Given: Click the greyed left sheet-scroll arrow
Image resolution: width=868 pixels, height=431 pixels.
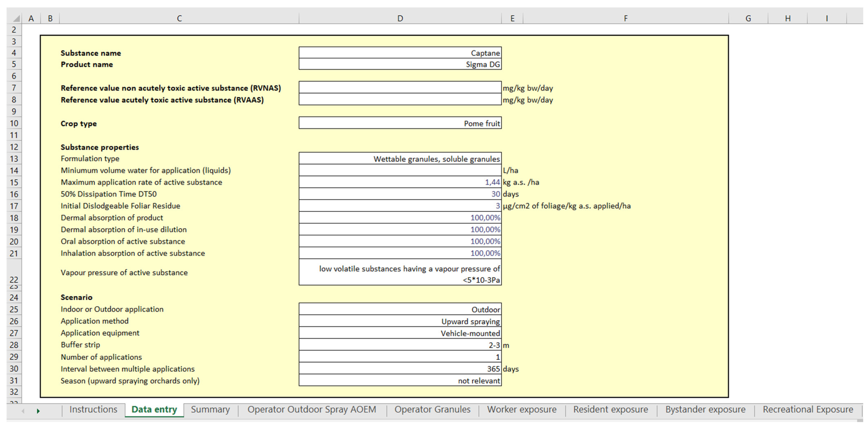Looking at the screenshot, I should point(23,411).
